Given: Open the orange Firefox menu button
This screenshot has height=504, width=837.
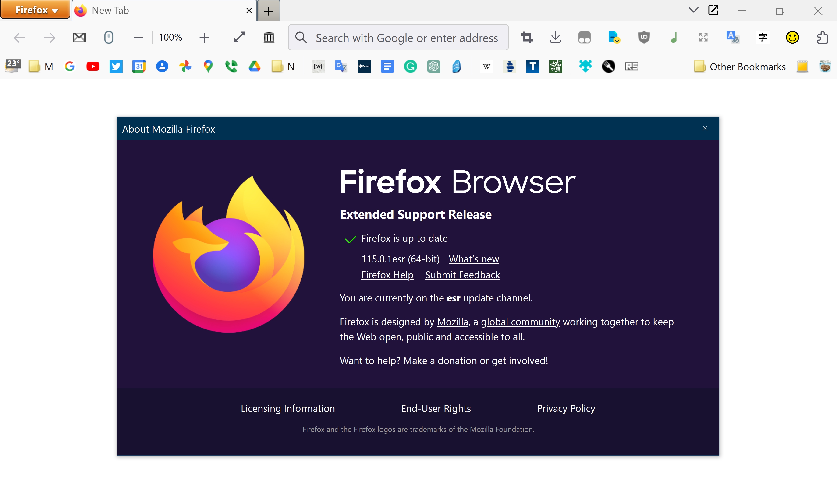Looking at the screenshot, I should pyautogui.click(x=35, y=10).
